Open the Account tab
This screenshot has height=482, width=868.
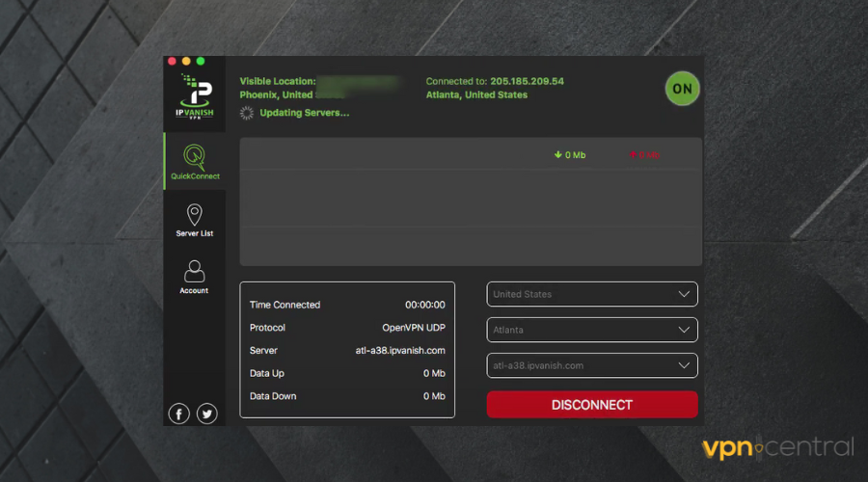[x=194, y=278]
